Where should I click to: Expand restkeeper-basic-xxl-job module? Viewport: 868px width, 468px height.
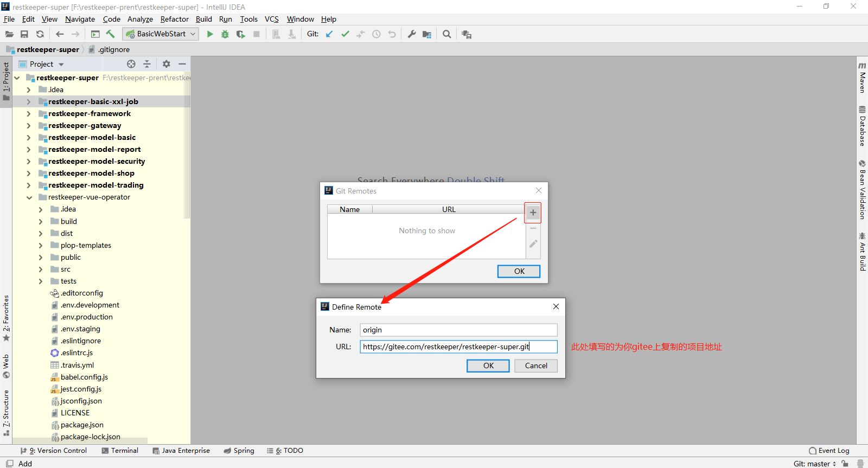[x=29, y=102]
